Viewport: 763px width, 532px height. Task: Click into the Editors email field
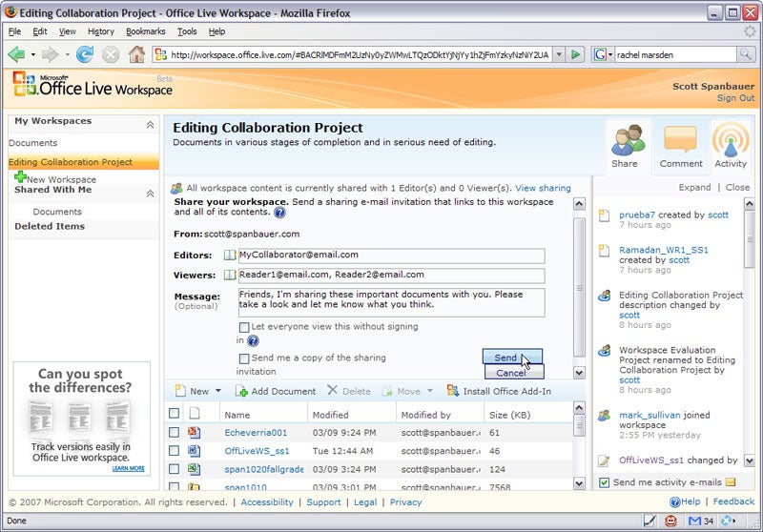(391, 256)
